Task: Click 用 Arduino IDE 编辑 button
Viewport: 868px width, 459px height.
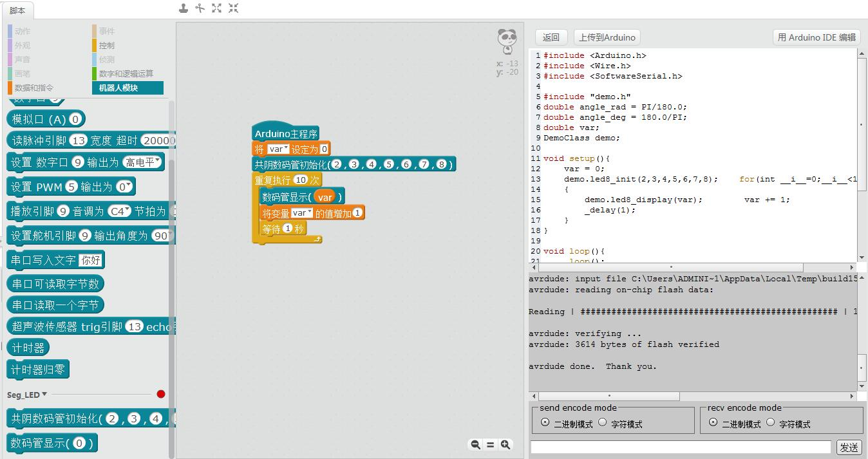Action: tap(816, 37)
